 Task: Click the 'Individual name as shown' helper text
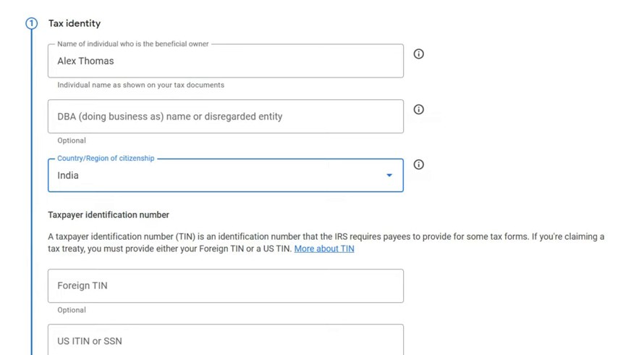click(140, 85)
